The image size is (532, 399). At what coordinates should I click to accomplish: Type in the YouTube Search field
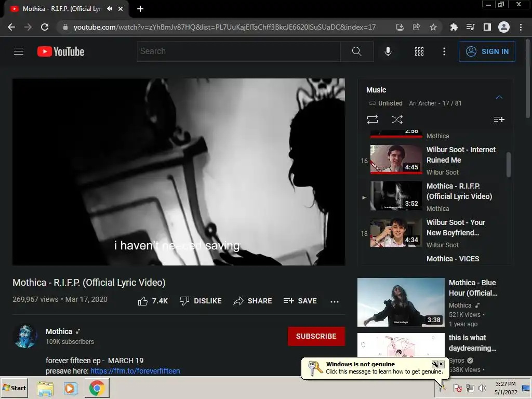(x=238, y=51)
